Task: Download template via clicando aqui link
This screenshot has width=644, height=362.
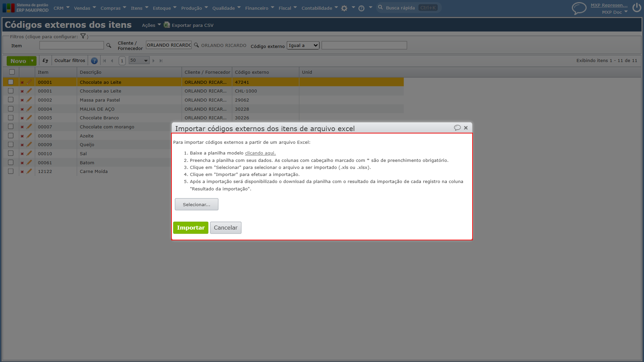Action: click(x=260, y=153)
